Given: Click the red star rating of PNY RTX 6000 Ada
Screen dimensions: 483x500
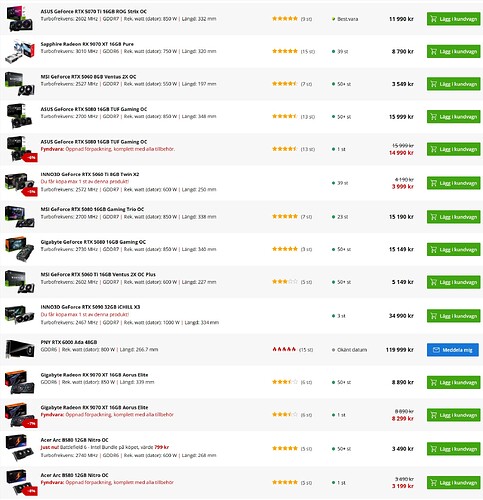Looking at the screenshot, I should [x=284, y=349].
